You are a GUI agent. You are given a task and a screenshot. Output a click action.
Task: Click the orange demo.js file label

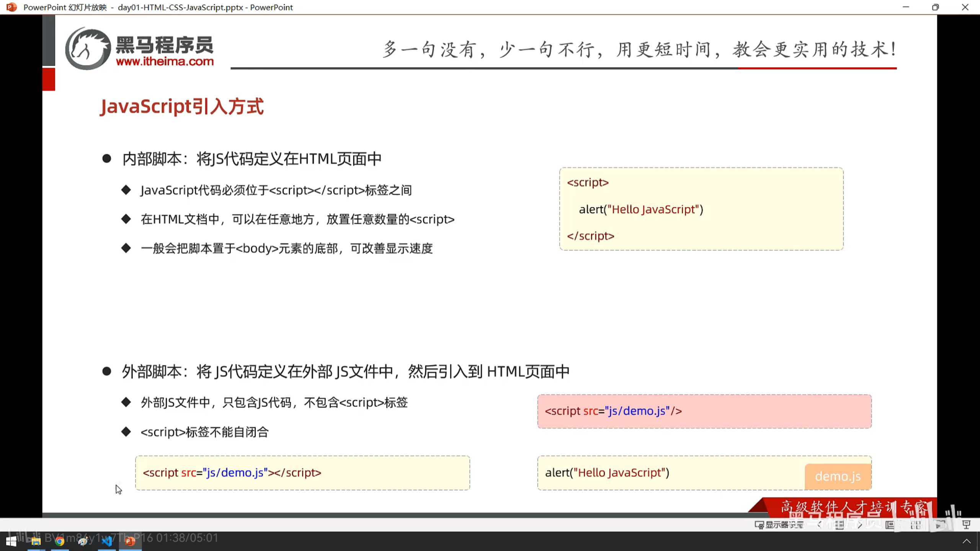(838, 476)
